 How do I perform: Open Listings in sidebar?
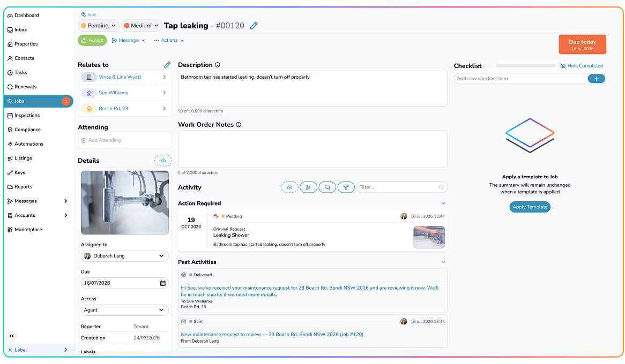(19, 158)
